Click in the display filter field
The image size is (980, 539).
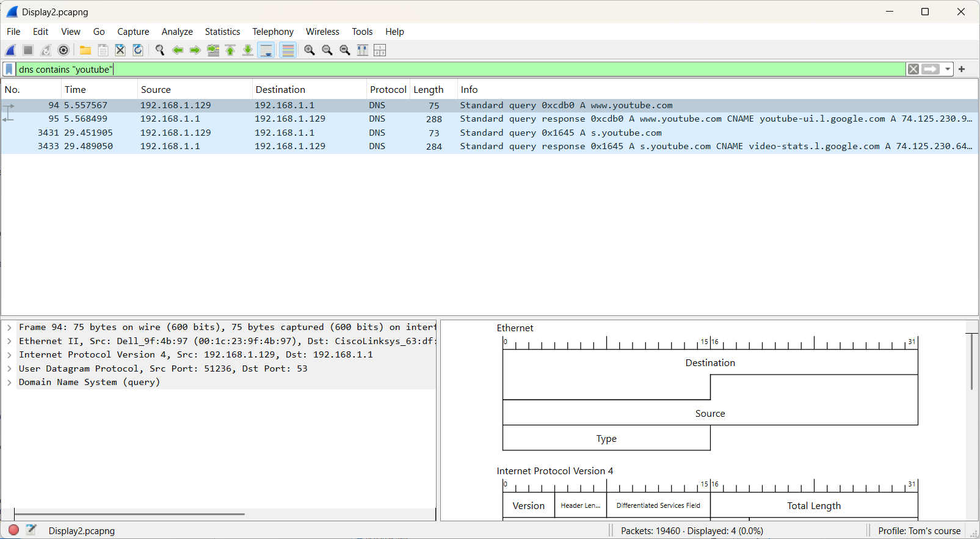[460, 69]
